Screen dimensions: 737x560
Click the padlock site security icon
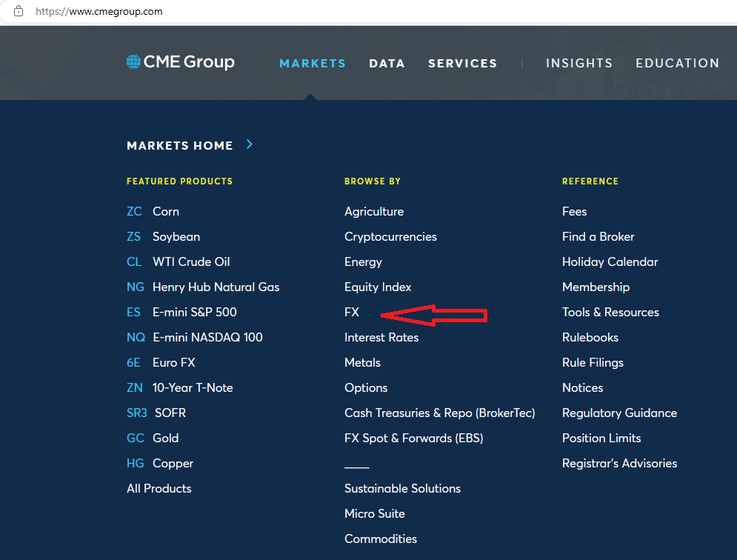click(19, 11)
